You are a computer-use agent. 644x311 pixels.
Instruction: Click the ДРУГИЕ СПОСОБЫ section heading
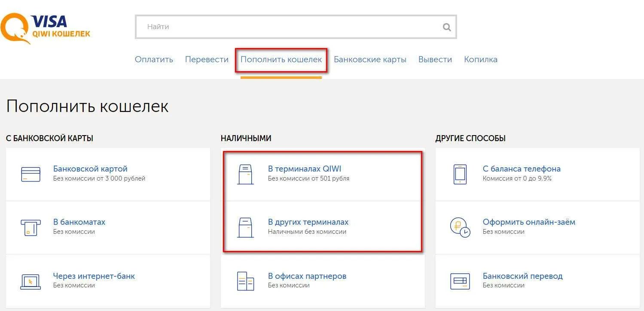(470, 139)
